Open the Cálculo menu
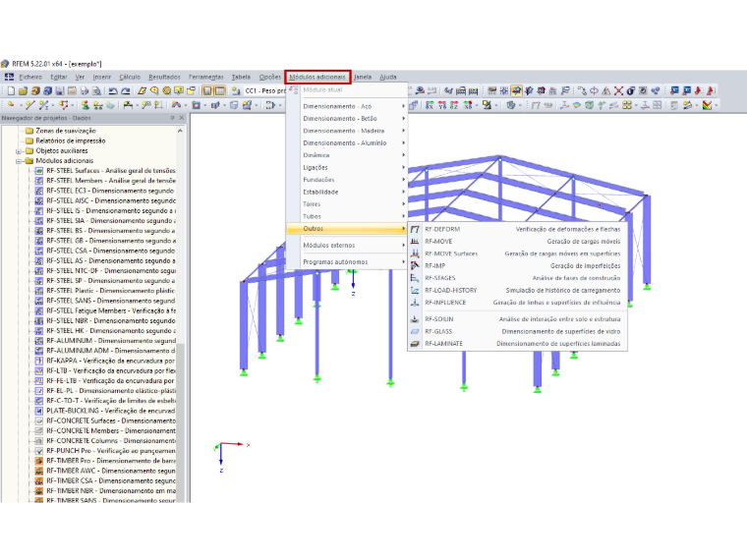Viewport: 747px width, 560px height. 130,77
